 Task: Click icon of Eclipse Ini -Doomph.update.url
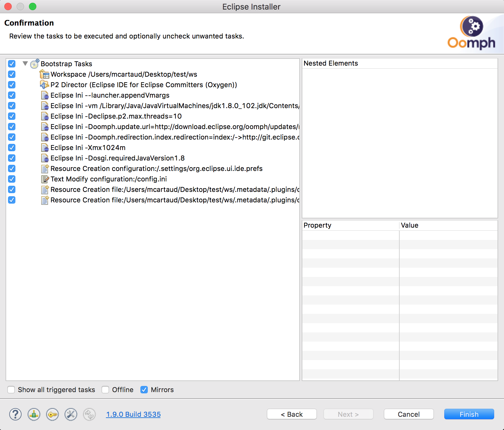point(45,127)
